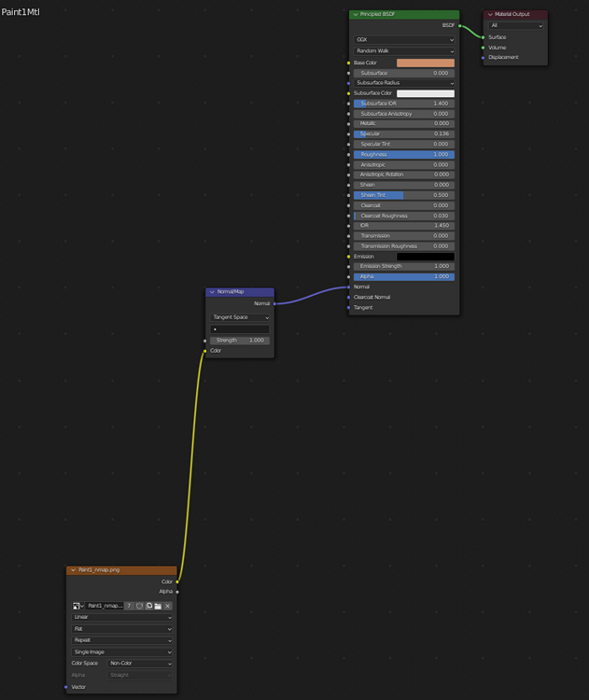This screenshot has width=589, height=700.
Task: Open the GGX distribution dropdown
Action: [x=404, y=40]
